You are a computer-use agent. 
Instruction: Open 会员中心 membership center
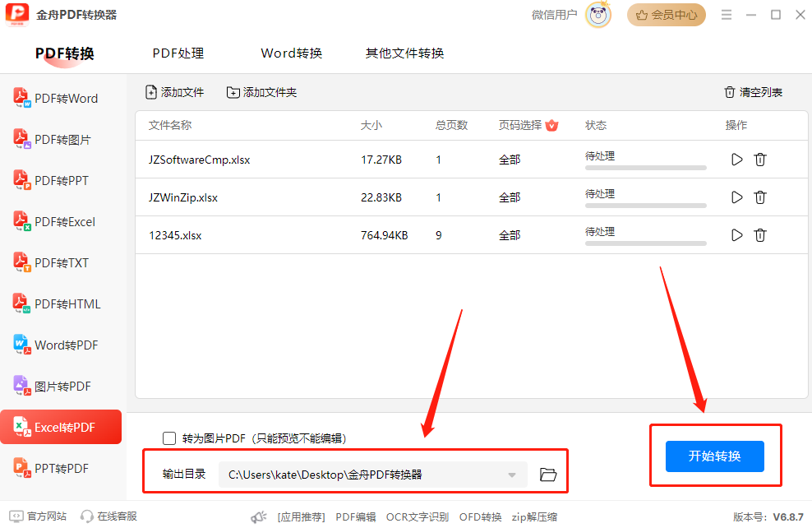pyautogui.click(x=667, y=15)
